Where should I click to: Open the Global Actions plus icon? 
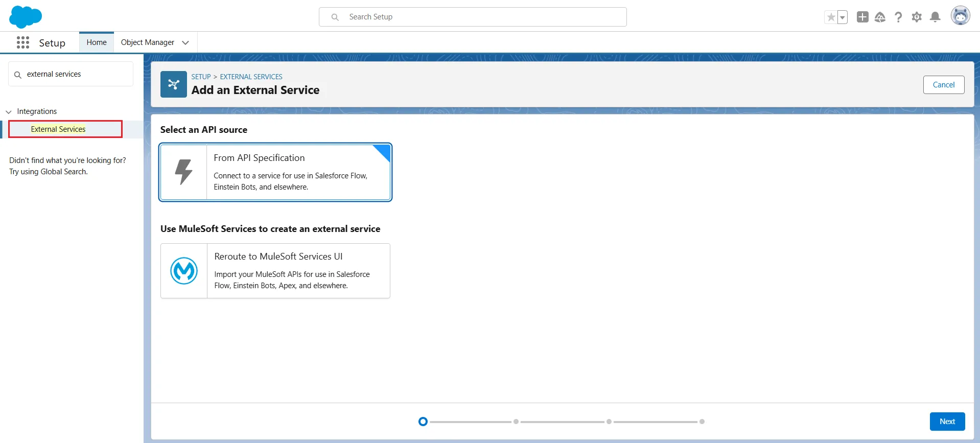(862, 17)
